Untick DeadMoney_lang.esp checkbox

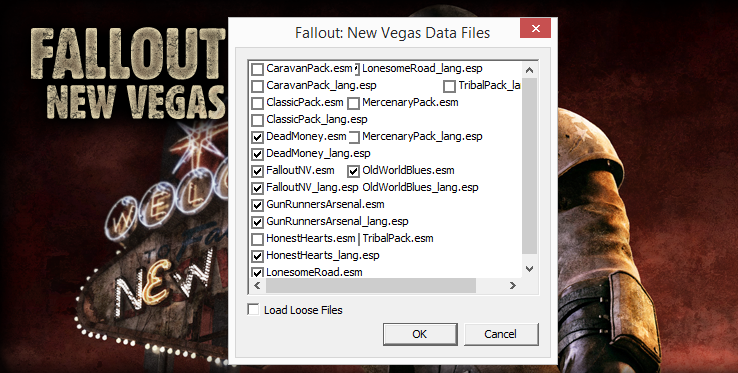pyautogui.click(x=257, y=154)
